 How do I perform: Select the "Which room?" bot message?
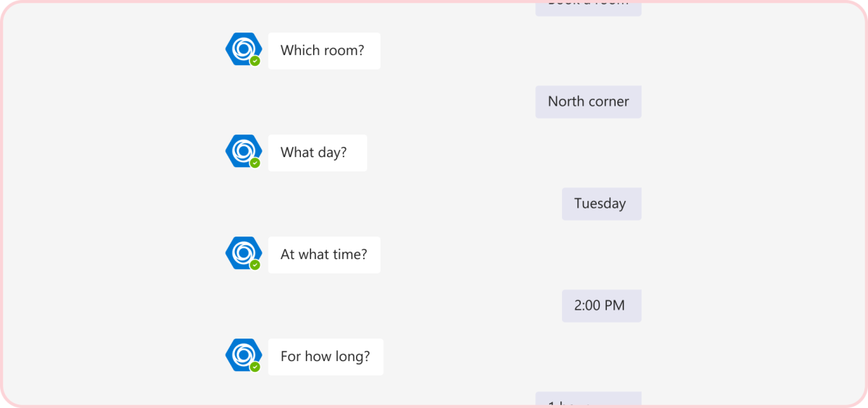[x=323, y=51]
